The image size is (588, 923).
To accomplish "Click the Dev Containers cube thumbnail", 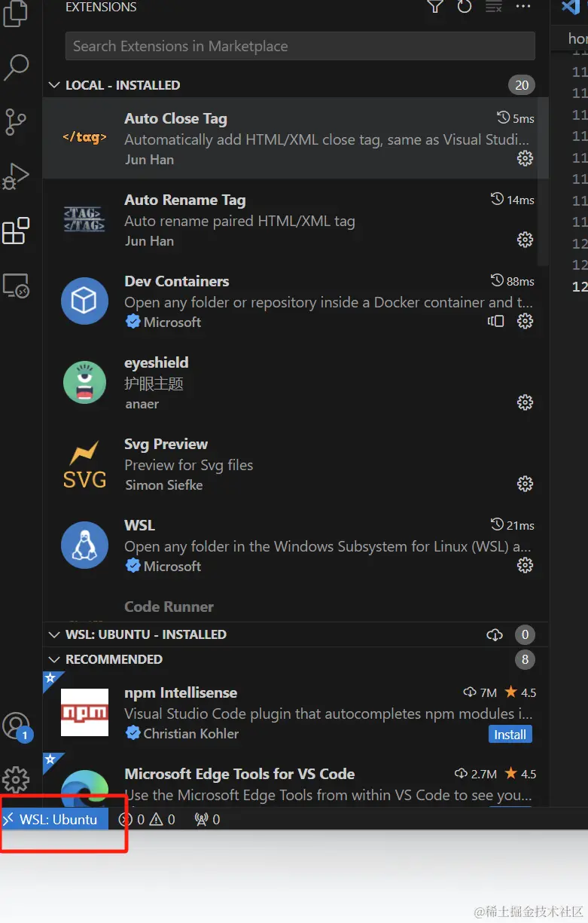I will tap(84, 301).
